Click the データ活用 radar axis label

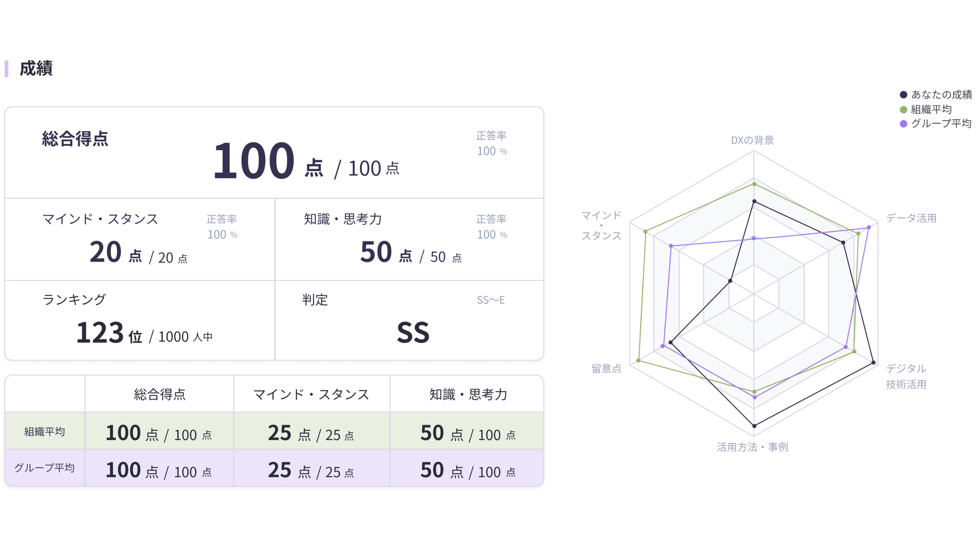click(911, 218)
